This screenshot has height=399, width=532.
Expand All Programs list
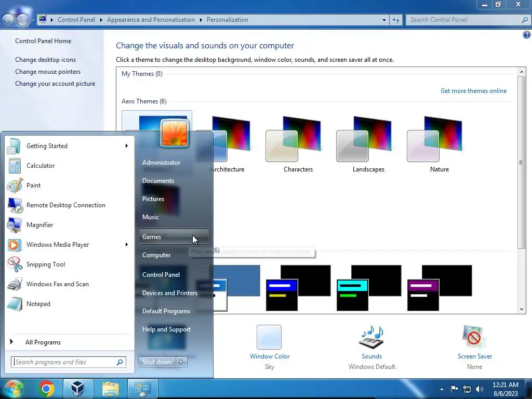[x=70, y=342]
